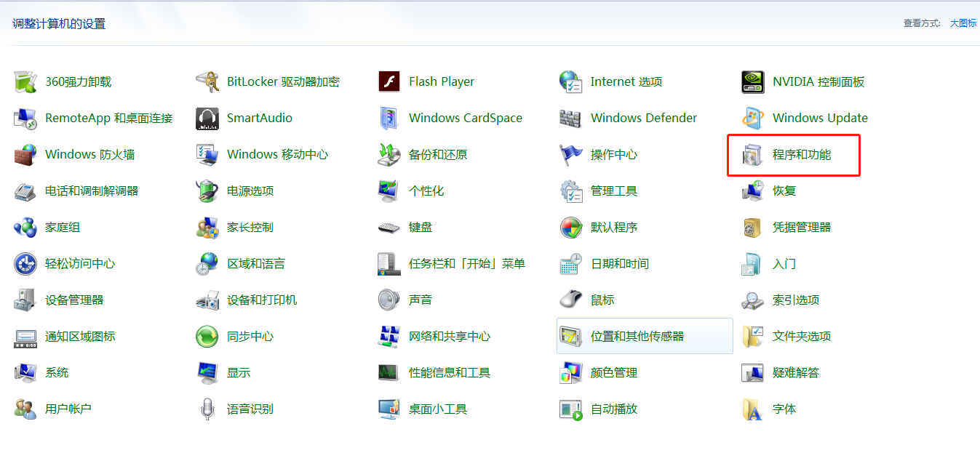Open the 同步中心 green icon
The height and width of the screenshot is (469, 980).
pos(207,337)
